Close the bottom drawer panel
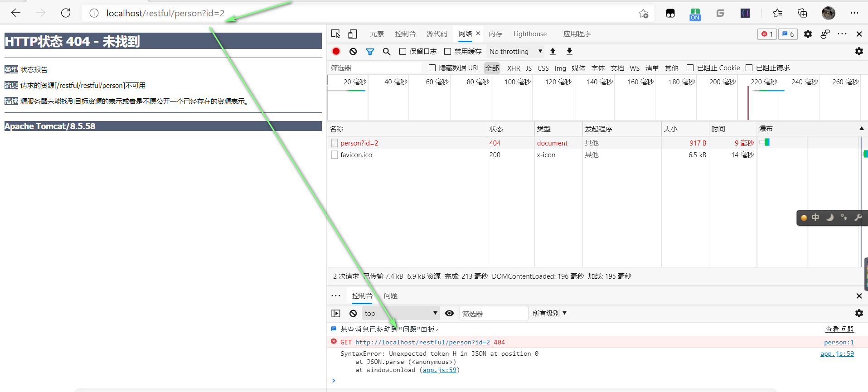The width and height of the screenshot is (868, 392). (x=859, y=296)
